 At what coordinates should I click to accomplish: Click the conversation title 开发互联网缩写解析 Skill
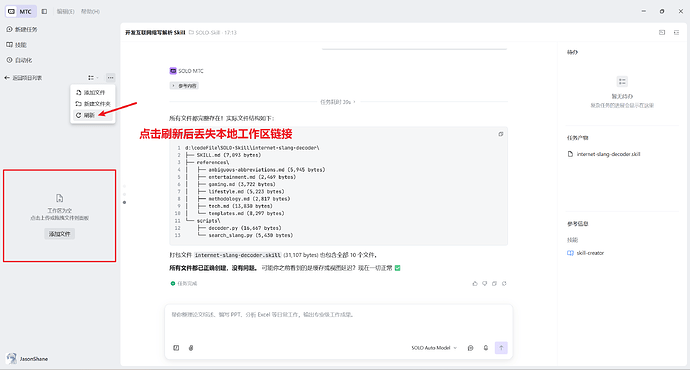[155, 33]
